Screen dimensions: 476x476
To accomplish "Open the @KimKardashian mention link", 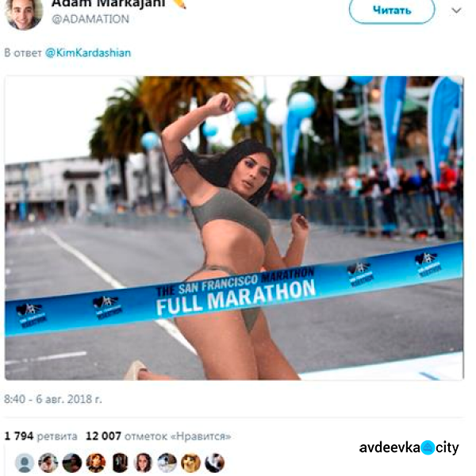I will (x=88, y=53).
